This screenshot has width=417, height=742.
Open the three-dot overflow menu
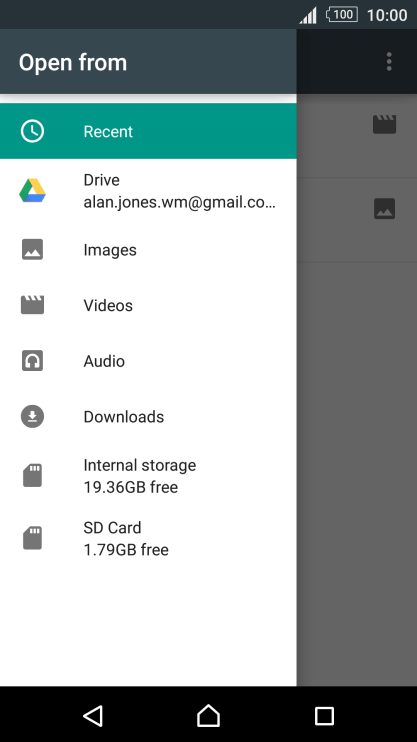(x=389, y=62)
